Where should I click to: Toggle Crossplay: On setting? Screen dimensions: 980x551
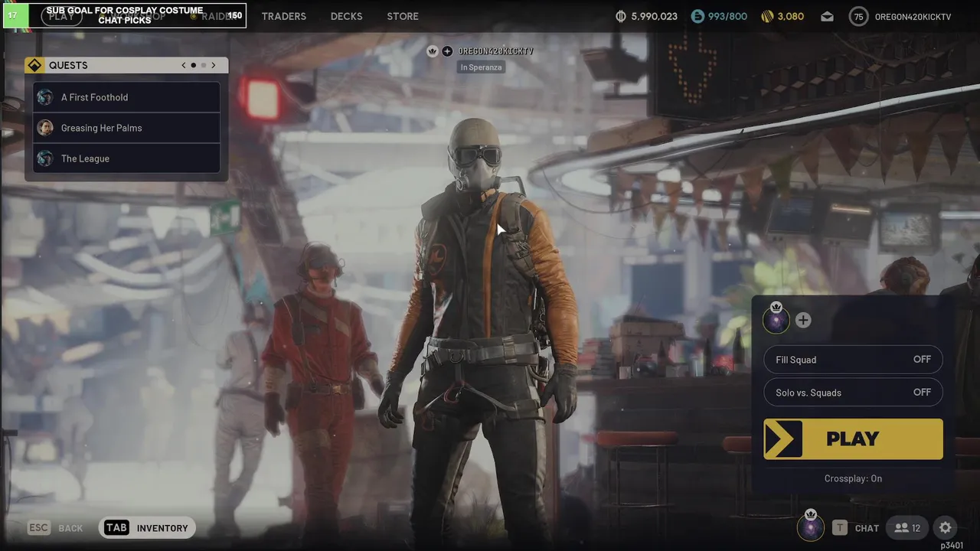(x=853, y=478)
